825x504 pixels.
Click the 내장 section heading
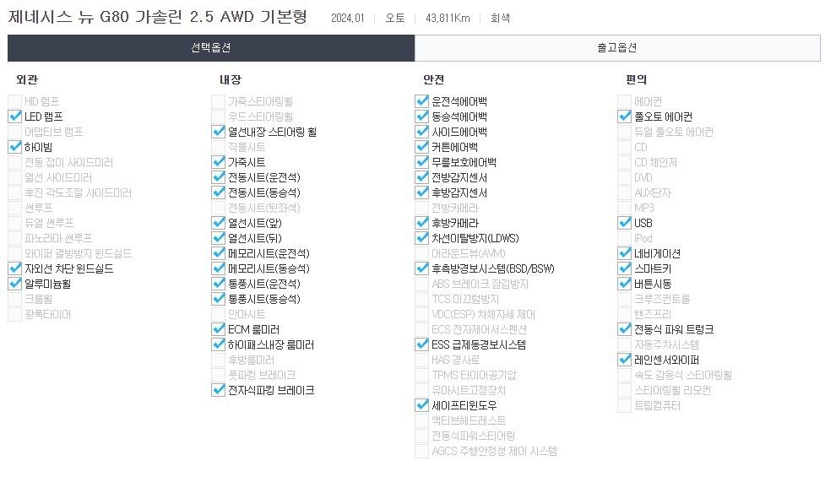pyautogui.click(x=231, y=79)
